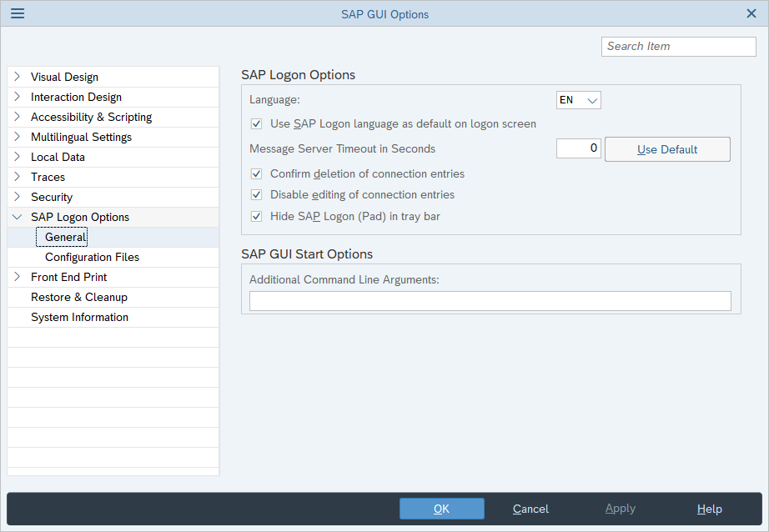Expand the Interaction Design node
This screenshot has width=769, height=532.
[18, 97]
